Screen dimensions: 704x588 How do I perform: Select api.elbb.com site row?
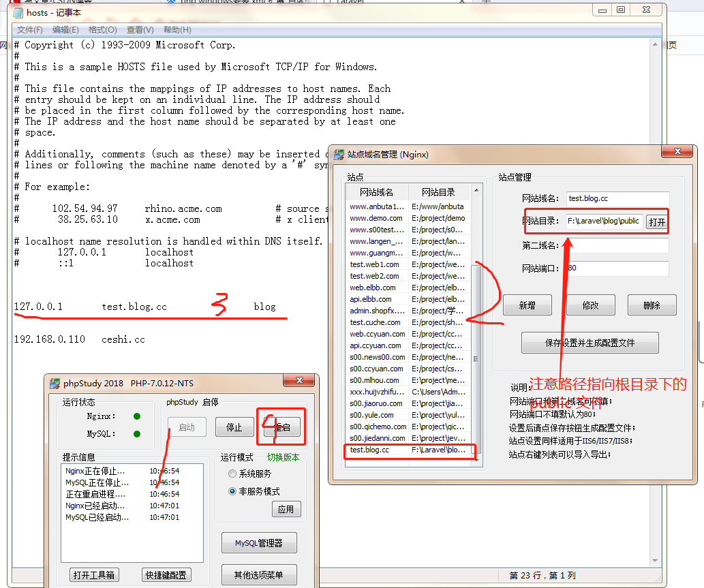click(x=408, y=299)
